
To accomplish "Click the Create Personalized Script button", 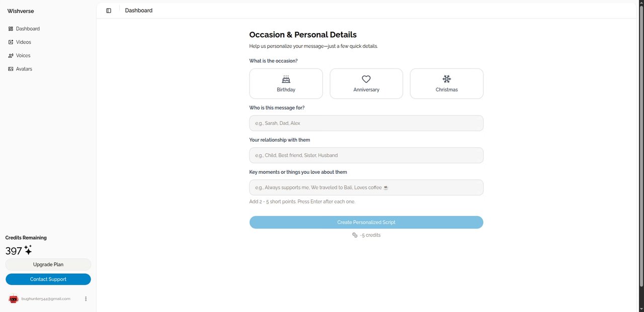I will click(x=366, y=222).
